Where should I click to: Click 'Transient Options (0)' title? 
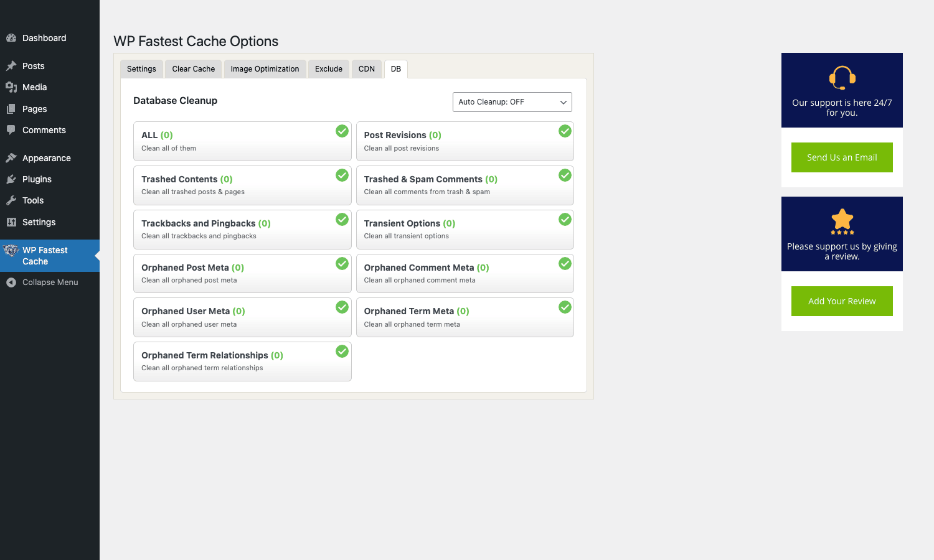click(x=410, y=223)
